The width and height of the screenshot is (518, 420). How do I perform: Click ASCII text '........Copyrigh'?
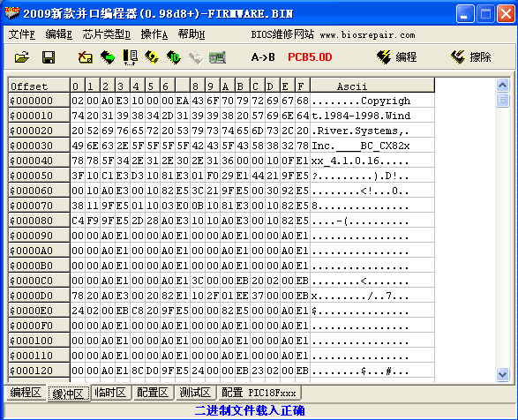point(361,101)
